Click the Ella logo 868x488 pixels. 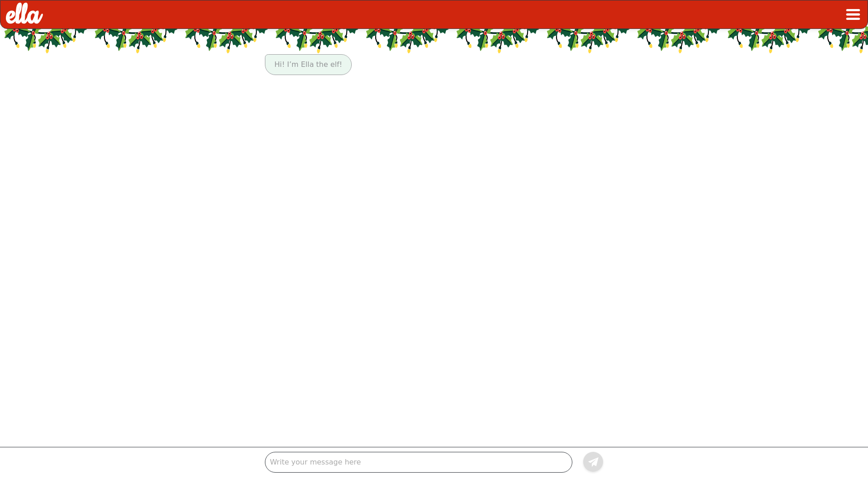point(24,14)
